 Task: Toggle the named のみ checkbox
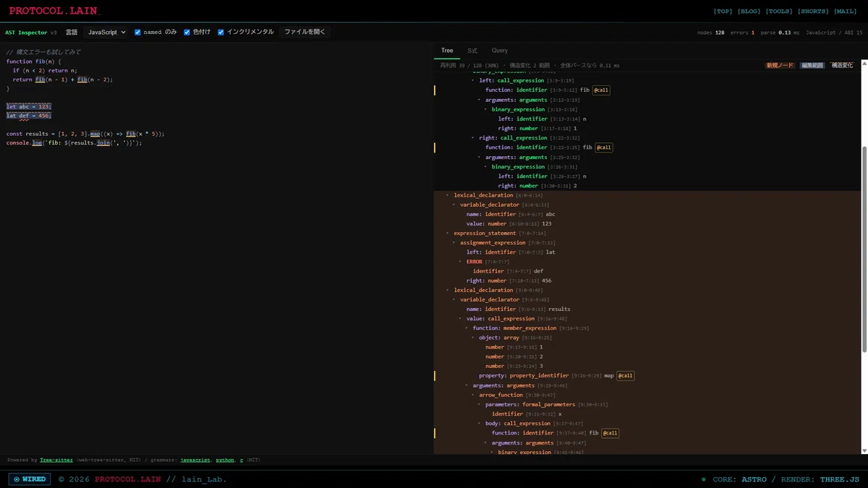click(137, 33)
